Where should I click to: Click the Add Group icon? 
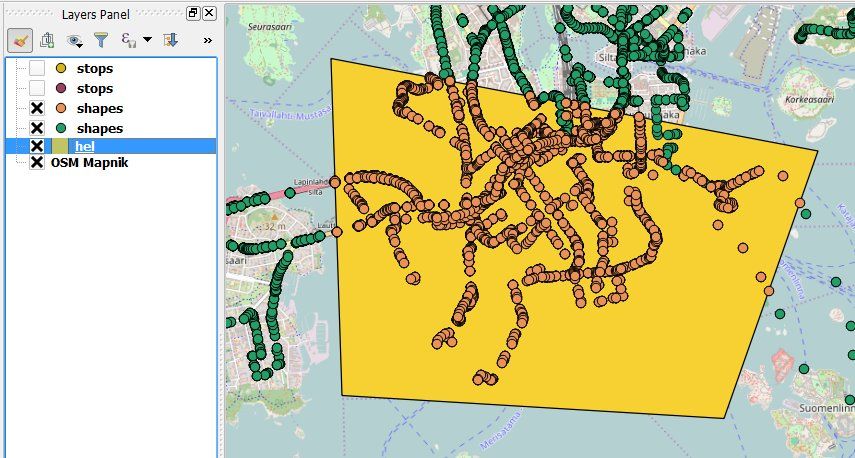point(47,40)
